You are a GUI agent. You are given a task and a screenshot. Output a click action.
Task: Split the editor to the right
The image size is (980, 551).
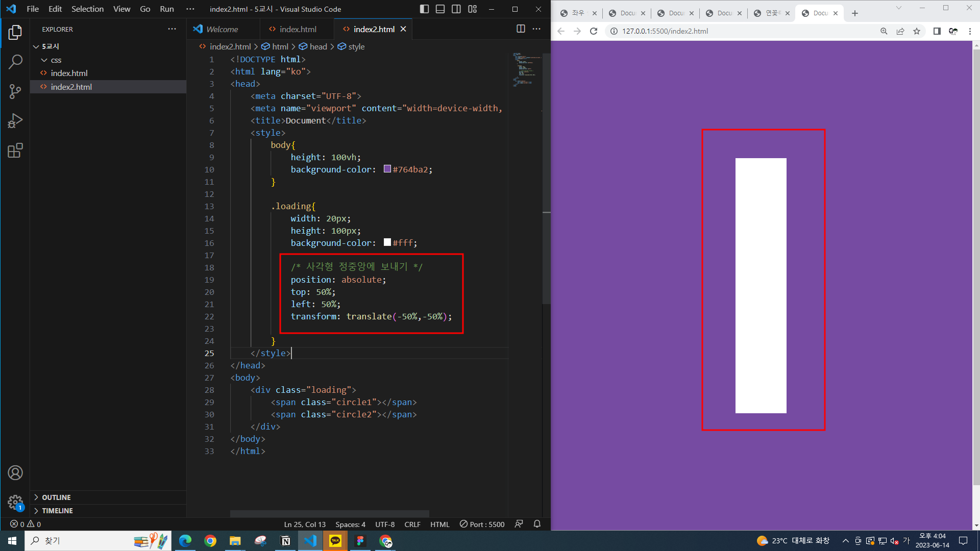pos(521,29)
